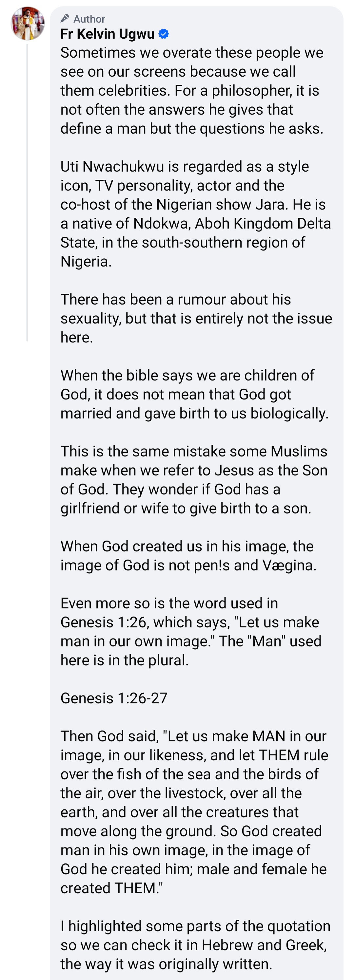Click the vertical comment thread line
The image size is (354, 980).
coord(28,190)
